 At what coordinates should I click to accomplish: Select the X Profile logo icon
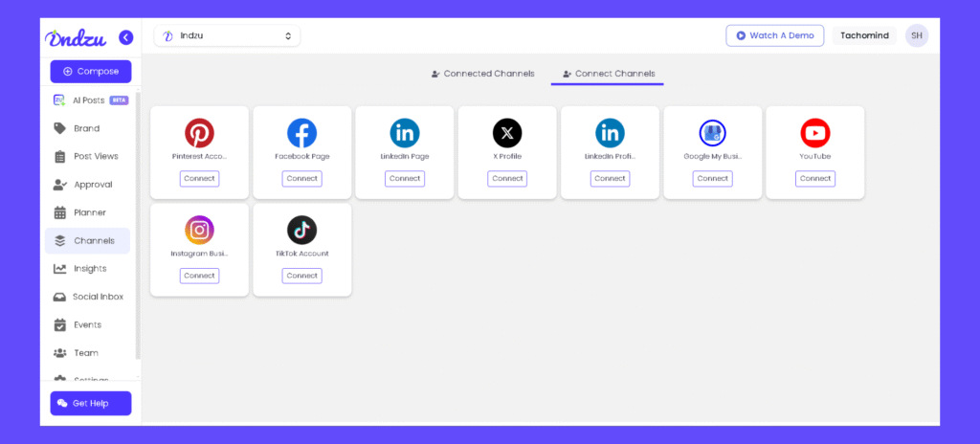coord(507,133)
